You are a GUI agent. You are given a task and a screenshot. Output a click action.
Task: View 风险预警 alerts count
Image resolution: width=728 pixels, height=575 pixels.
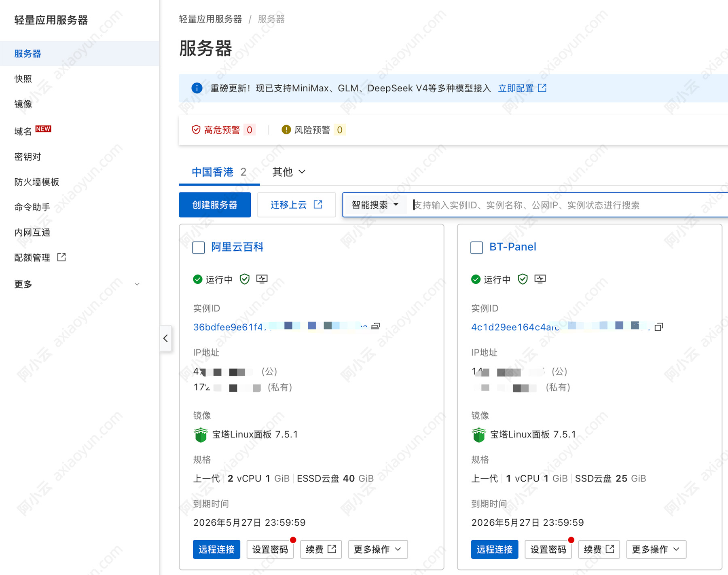(x=340, y=130)
